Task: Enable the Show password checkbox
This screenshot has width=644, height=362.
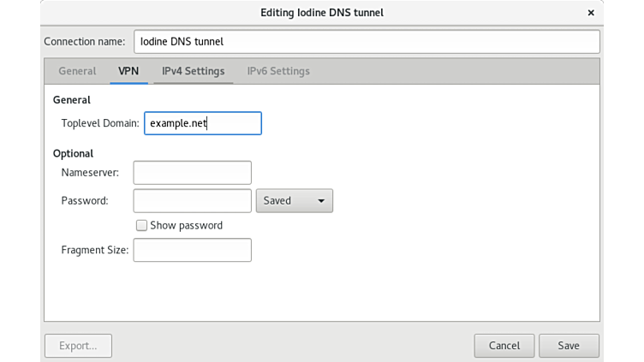Action: click(142, 225)
